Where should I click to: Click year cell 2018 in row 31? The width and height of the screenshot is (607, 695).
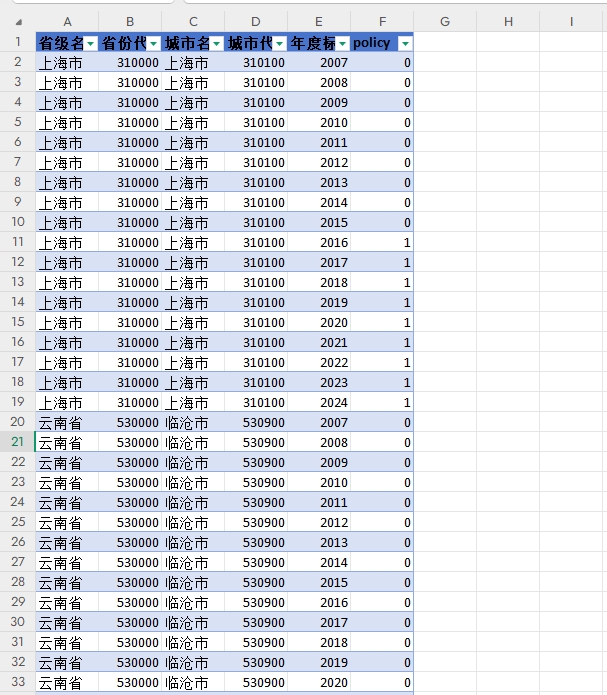319,642
